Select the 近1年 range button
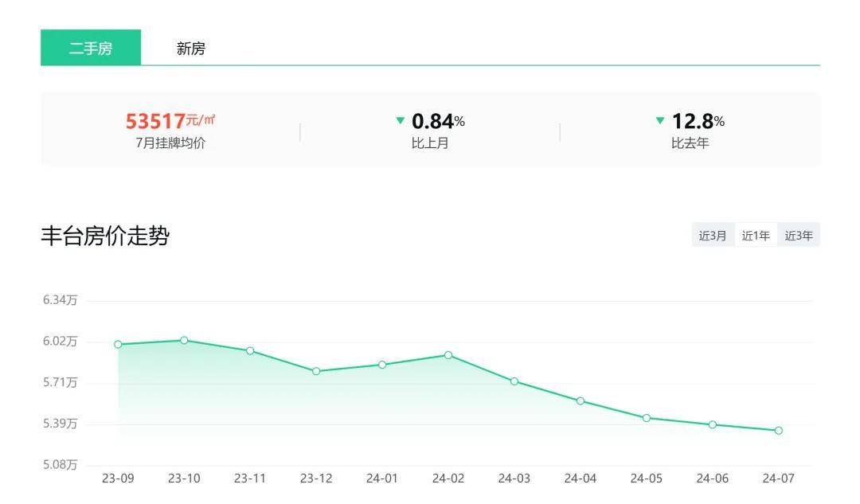This screenshot has width=860, height=504. 756,235
